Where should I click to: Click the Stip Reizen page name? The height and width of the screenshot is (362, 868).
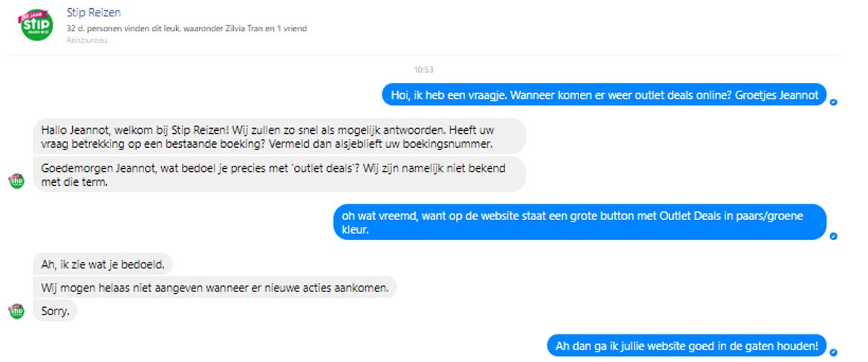(x=94, y=12)
